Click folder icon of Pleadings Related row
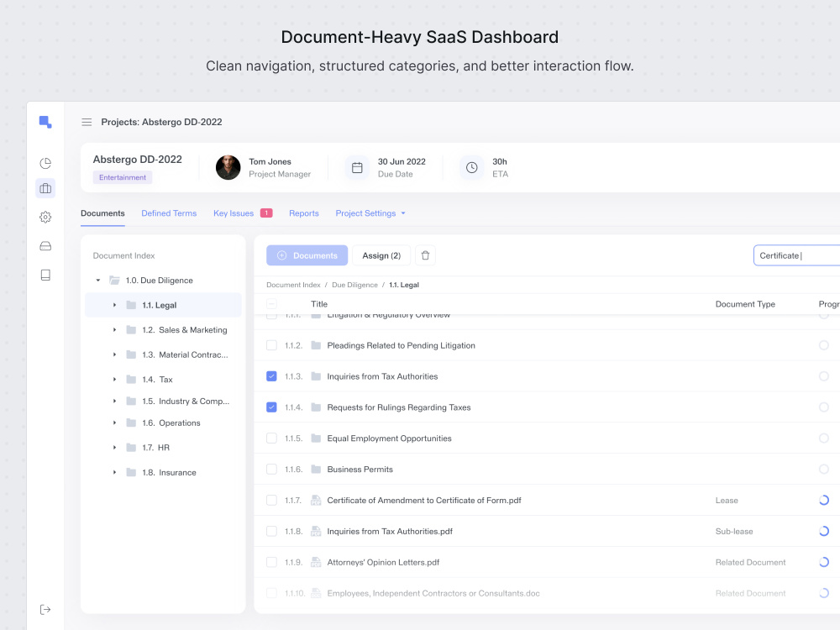Screen dimensions: 840x630 pyautogui.click(x=316, y=345)
